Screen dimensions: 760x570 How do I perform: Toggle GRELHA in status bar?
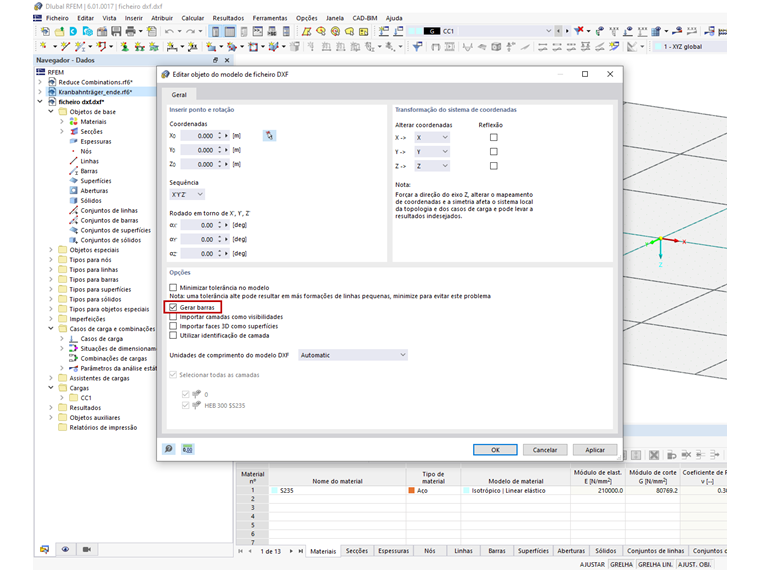pos(621,564)
